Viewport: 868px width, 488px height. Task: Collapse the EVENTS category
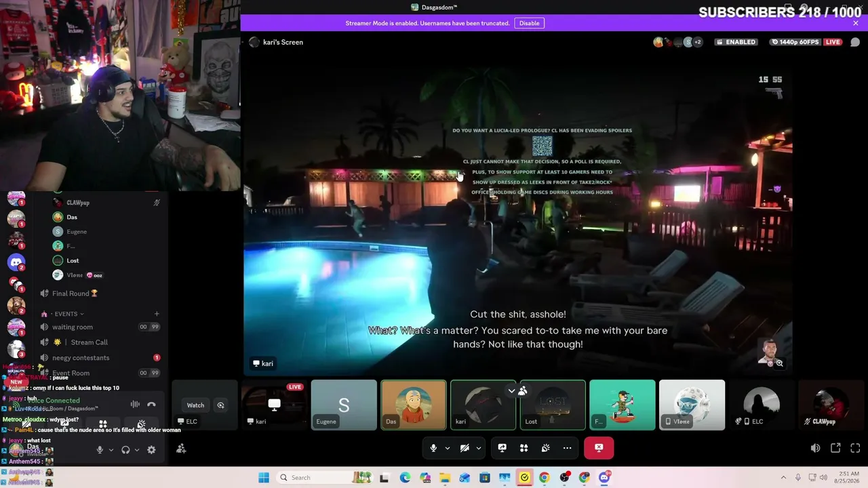tap(66, 314)
